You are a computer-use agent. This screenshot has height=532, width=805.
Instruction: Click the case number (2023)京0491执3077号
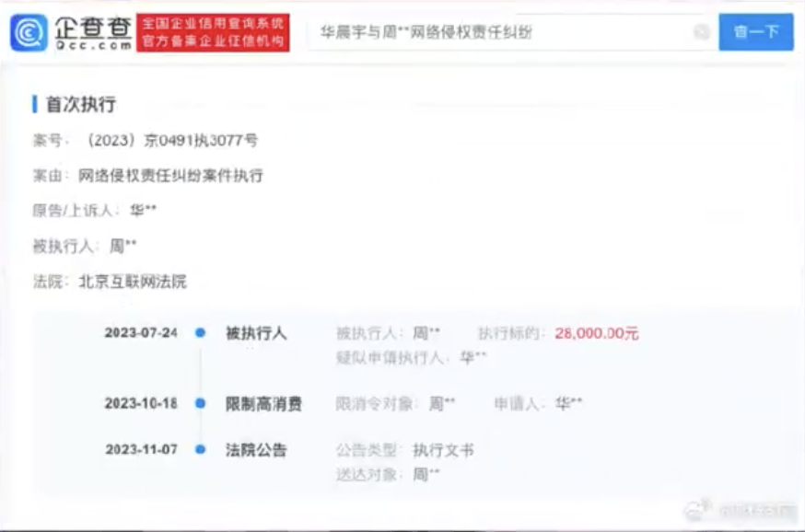(172, 140)
